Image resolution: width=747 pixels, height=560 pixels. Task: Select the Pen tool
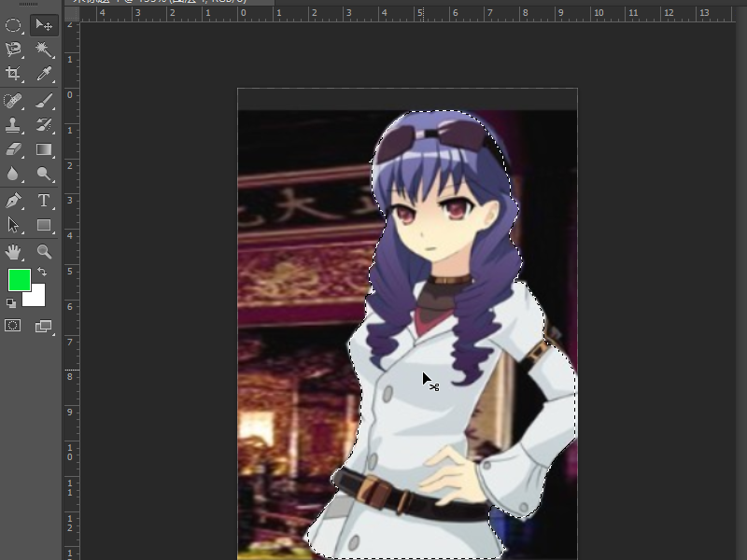click(13, 198)
